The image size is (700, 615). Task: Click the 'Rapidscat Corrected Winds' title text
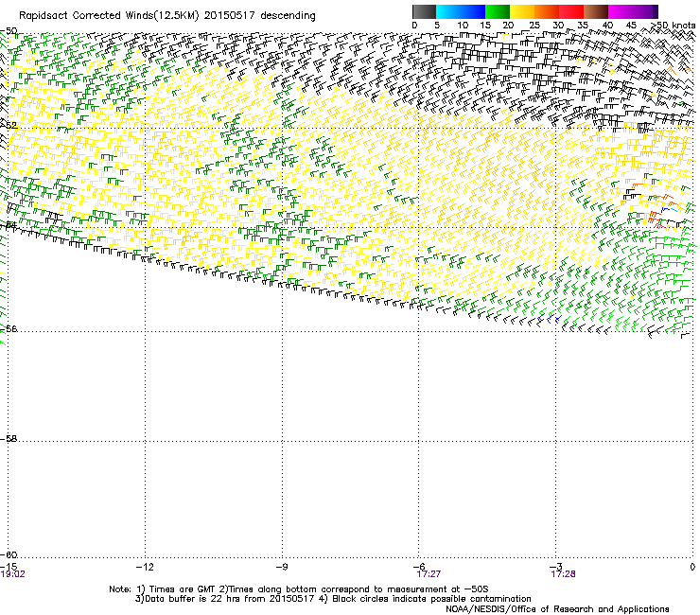109,16
